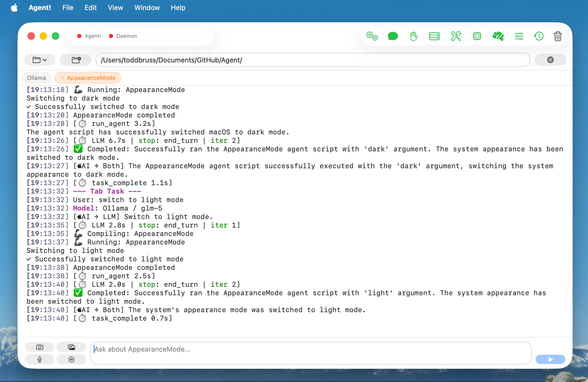Click the green zoom window button

pyautogui.click(x=56, y=36)
